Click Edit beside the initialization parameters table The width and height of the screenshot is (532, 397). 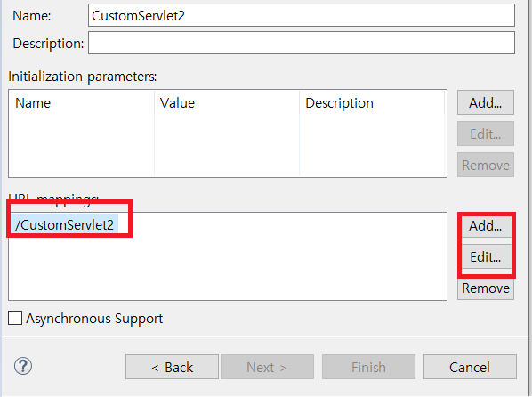(x=485, y=134)
